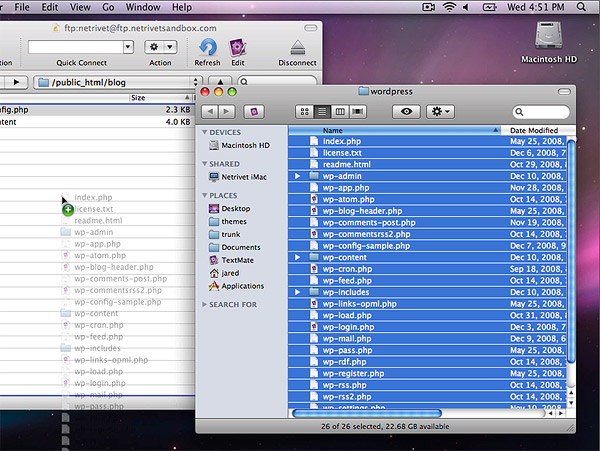Select readme.html in wordpress window
Screen dimensions: 600x451
point(427,164)
